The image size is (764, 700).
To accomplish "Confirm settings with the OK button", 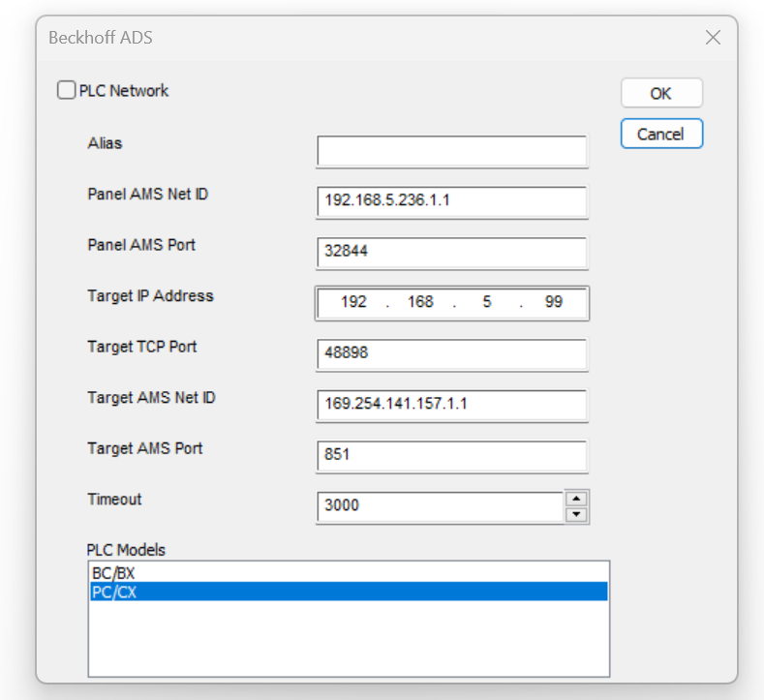I will coord(661,93).
